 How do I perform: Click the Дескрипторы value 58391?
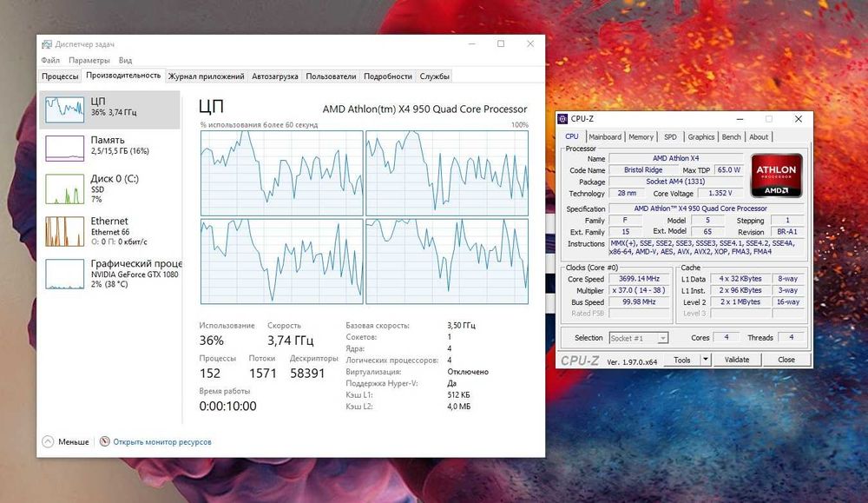click(307, 374)
